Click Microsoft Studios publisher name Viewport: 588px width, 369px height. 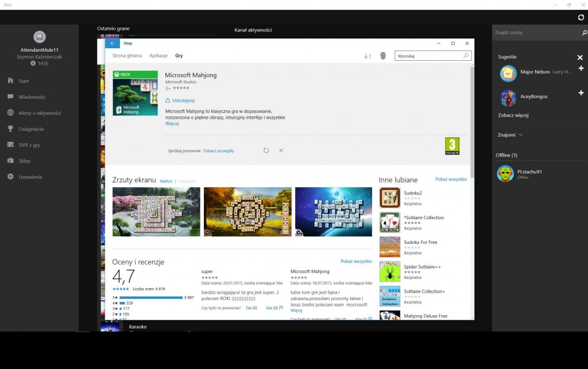click(x=181, y=82)
